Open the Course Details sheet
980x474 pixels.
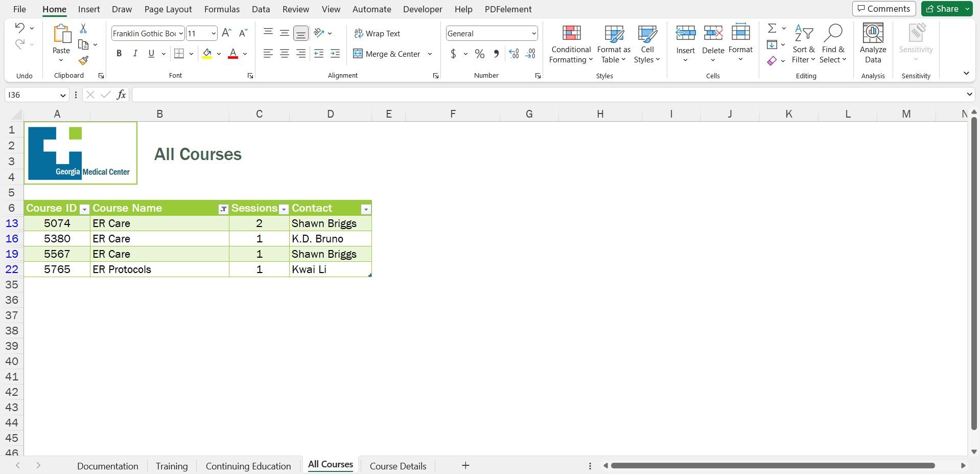tap(398, 465)
